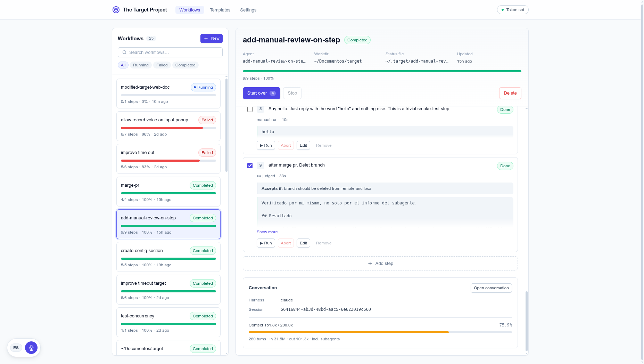
Task: Check the checkbox for step 8
Action: (x=250, y=109)
